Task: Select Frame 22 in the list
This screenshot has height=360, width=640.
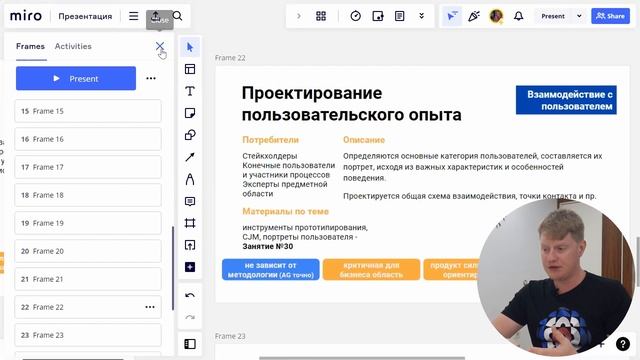Action: coord(88,307)
